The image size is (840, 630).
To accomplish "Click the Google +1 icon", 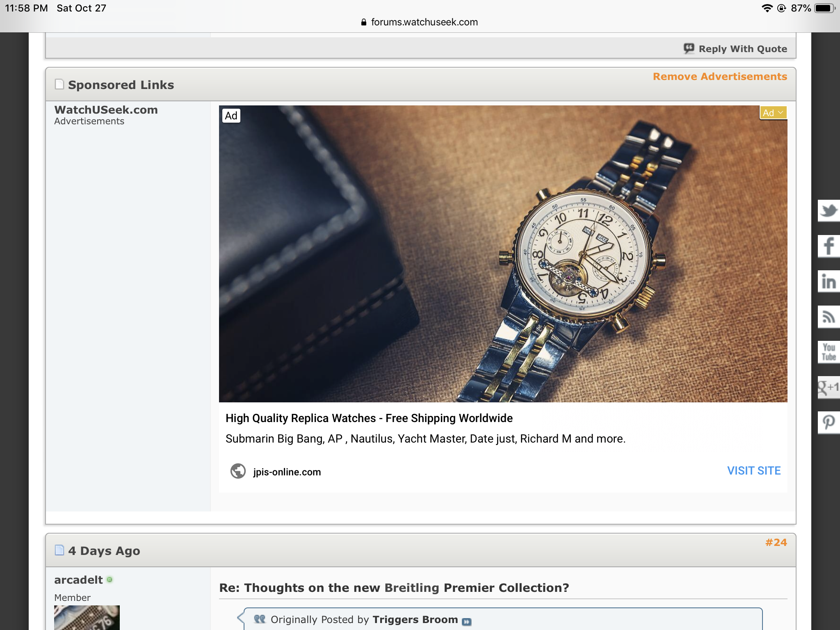I will tap(829, 387).
